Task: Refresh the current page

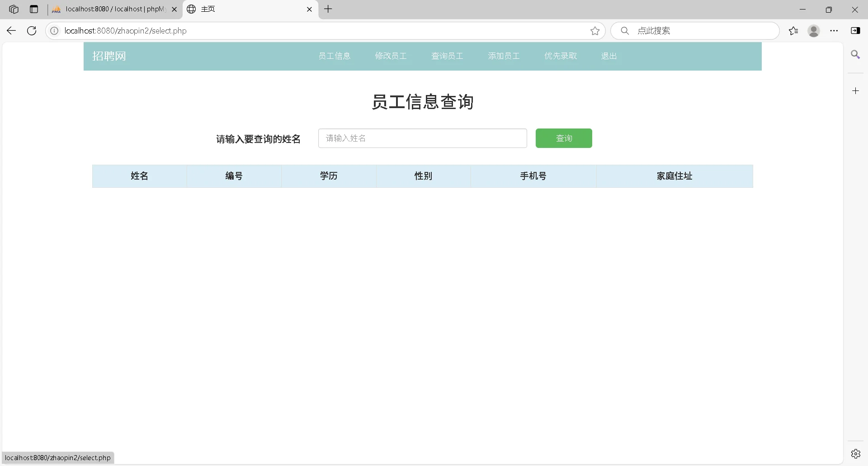Action: point(31,30)
